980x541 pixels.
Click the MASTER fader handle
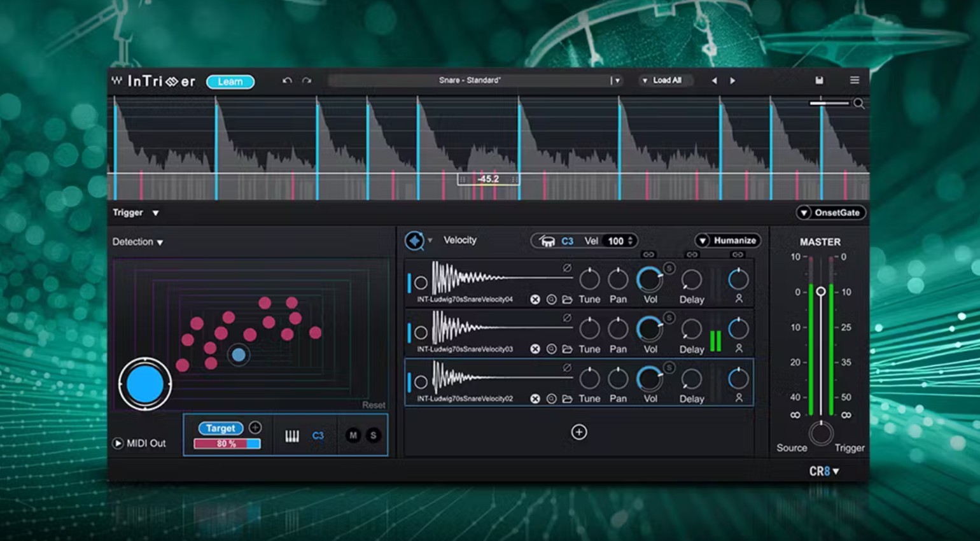point(821,292)
